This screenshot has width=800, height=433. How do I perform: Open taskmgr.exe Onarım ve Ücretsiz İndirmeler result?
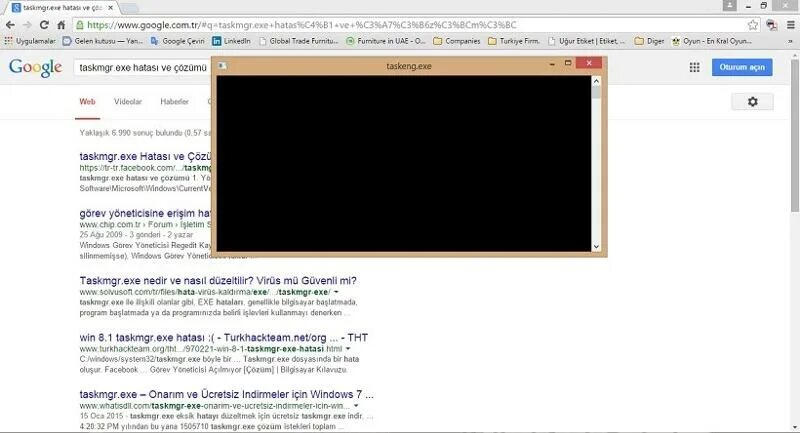click(227, 394)
